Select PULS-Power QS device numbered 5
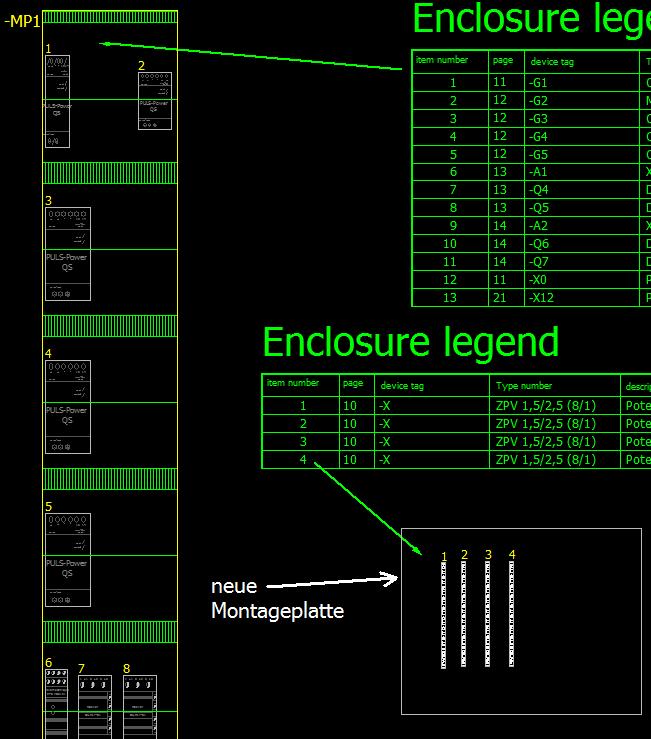This screenshot has height=739, width=651. 68,560
